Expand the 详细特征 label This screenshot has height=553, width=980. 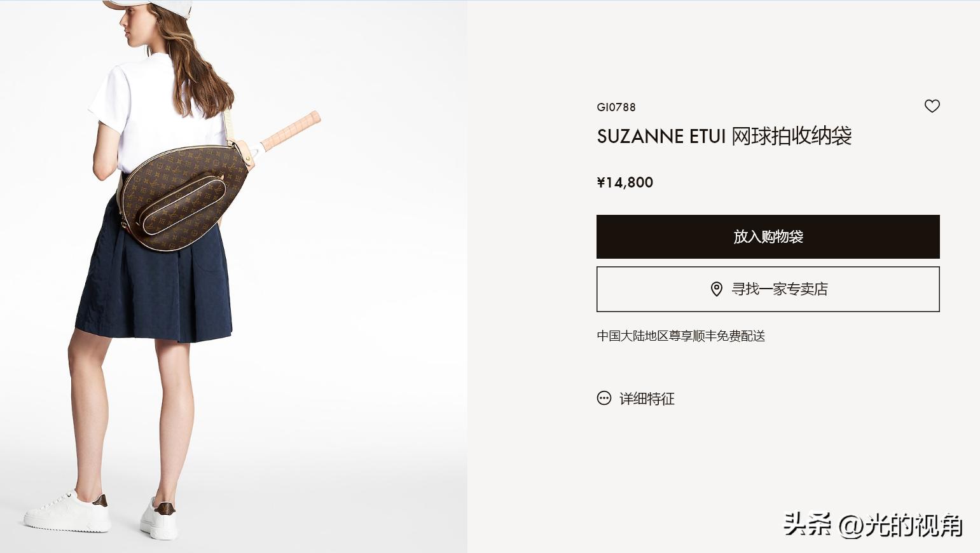pyautogui.click(x=647, y=399)
